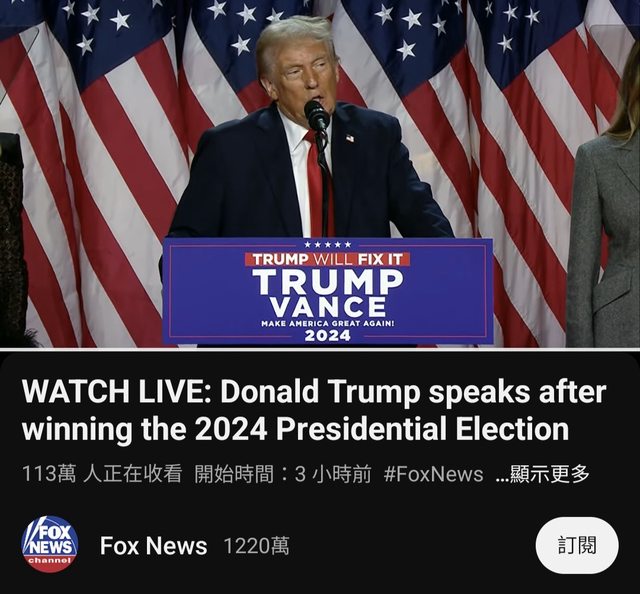Click the row of stars atop podium sign

click(328, 245)
